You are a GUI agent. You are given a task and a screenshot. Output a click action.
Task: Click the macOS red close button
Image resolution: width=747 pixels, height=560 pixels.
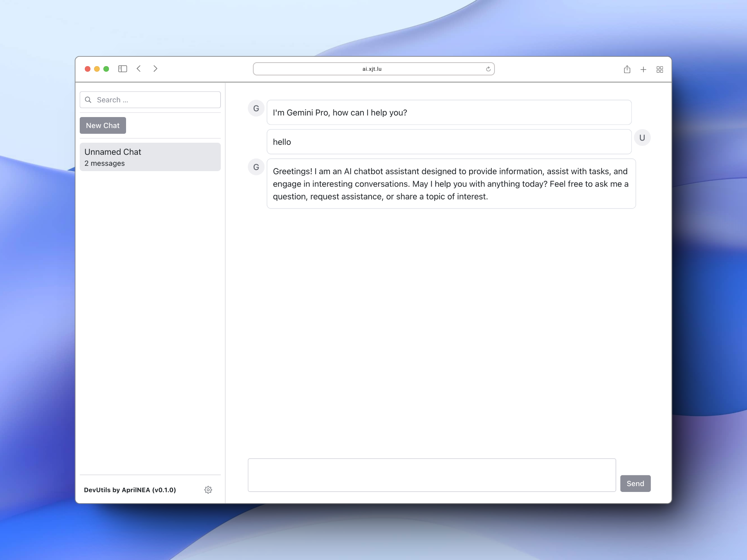(87, 69)
